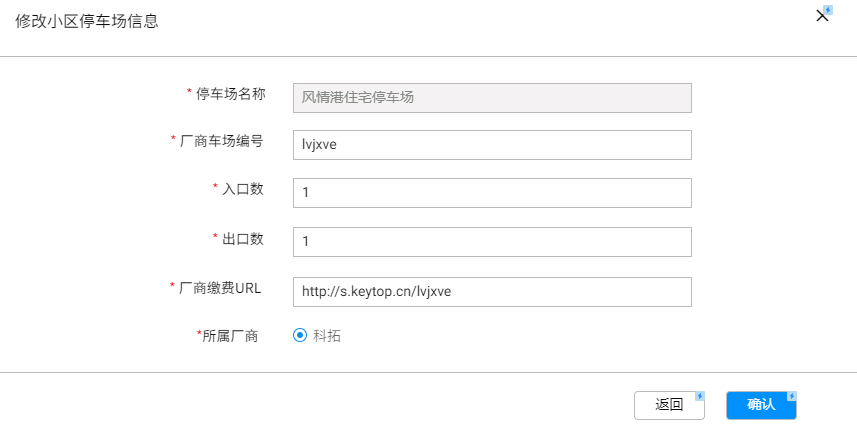The height and width of the screenshot is (439, 857).
Task: Click into the 入口数 input field
Action: coord(491,193)
